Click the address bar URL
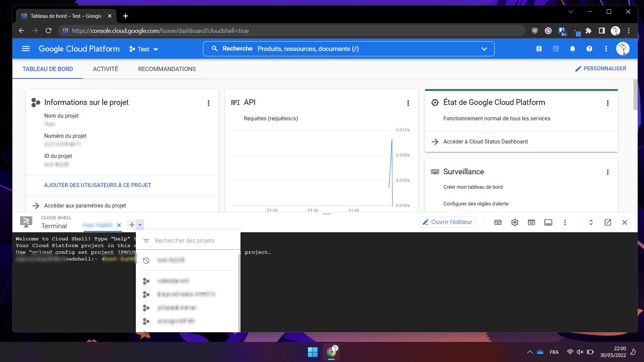The image size is (644, 362). point(160,31)
